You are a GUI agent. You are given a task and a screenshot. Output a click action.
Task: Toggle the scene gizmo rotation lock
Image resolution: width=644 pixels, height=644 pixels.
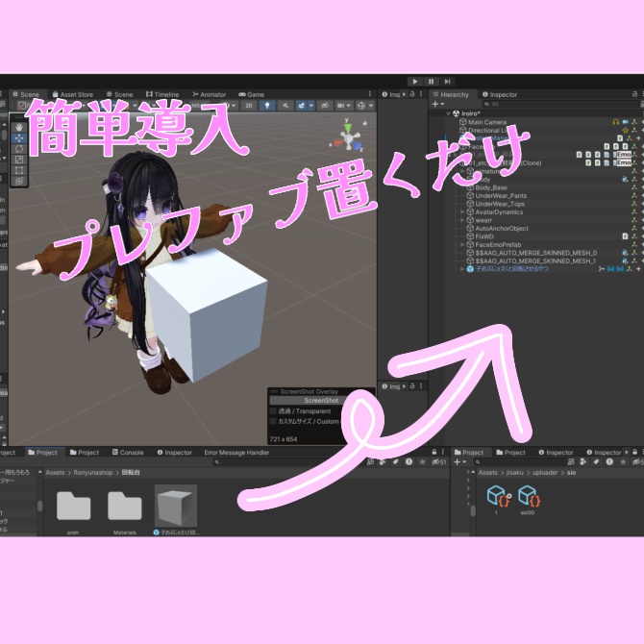[x=364, y=122]
